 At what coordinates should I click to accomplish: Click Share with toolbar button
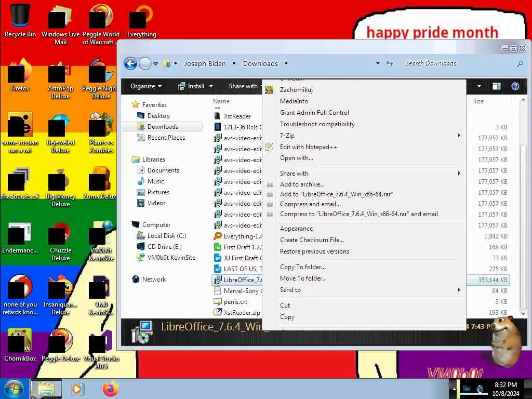pos(243,86)
